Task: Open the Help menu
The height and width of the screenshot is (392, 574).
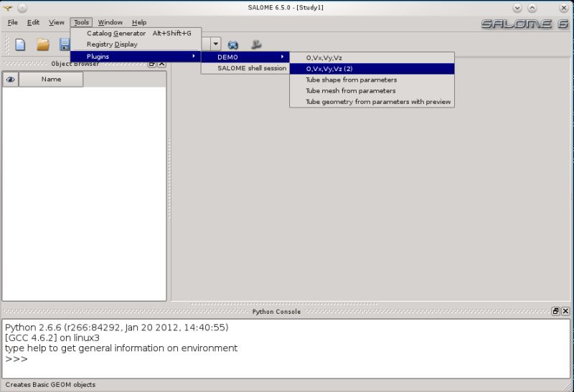Action: click(x=139, y=22)
